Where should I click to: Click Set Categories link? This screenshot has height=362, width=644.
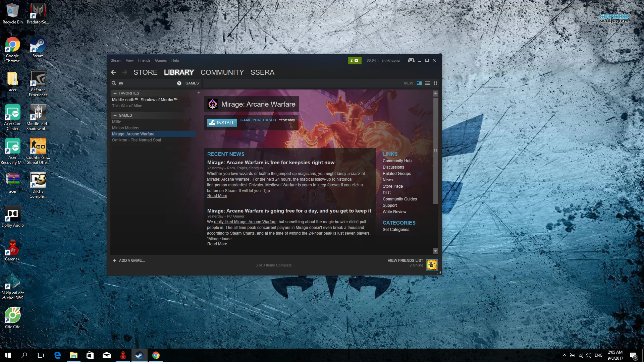pos(397,230)
